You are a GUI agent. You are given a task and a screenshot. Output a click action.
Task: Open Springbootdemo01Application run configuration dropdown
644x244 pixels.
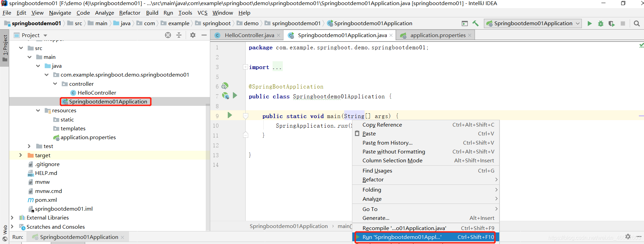(534, 23)
